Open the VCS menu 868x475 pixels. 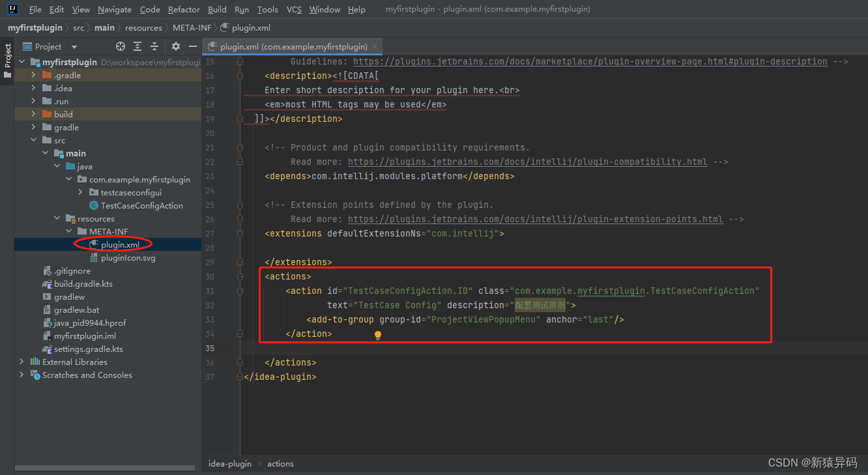(294, 9)
